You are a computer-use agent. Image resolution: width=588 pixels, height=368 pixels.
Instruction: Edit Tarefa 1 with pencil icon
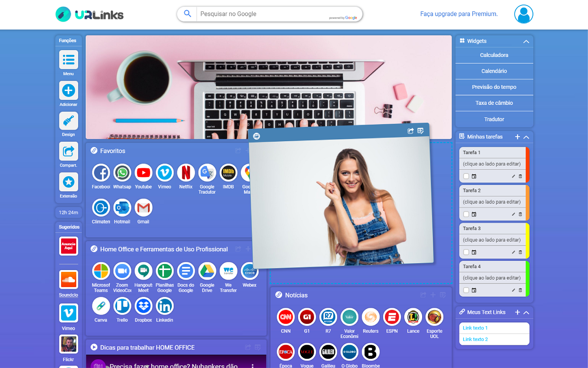[514, 176]
